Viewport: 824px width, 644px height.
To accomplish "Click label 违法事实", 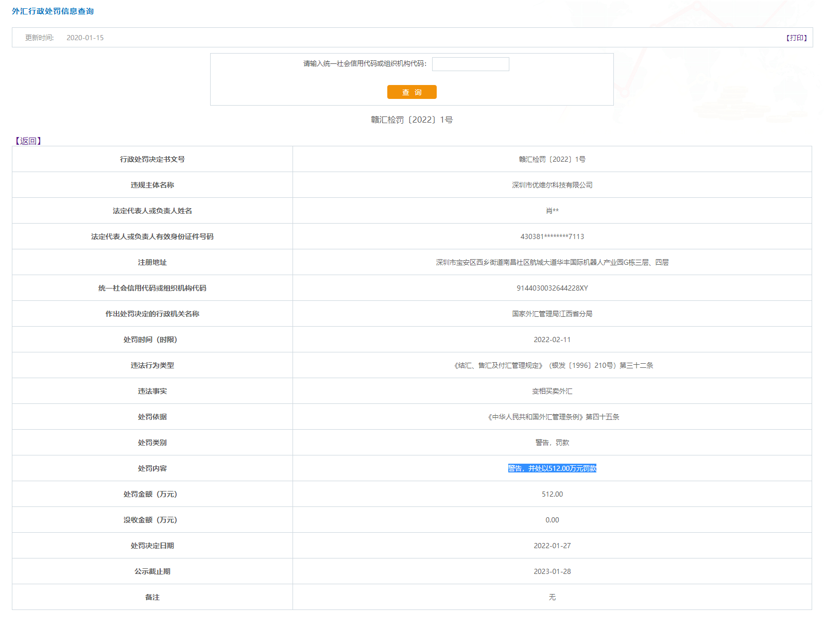I will pyautogui.click(x=152, y=391).
